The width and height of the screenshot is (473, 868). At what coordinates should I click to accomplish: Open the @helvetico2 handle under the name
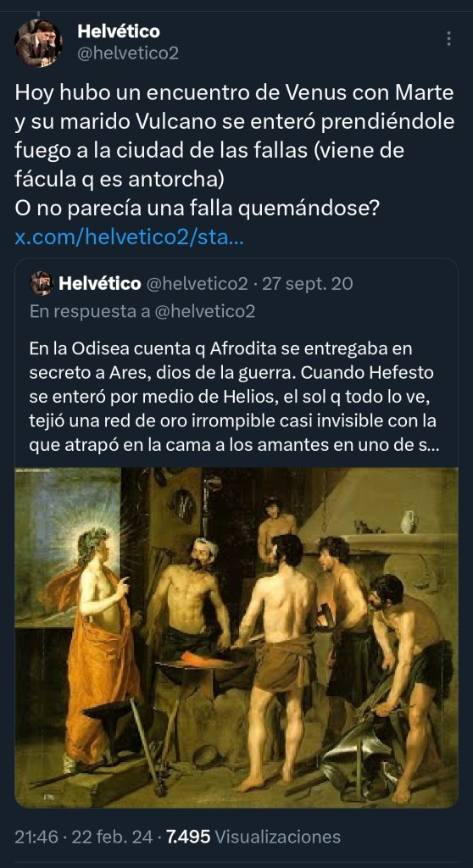point(128,53)
